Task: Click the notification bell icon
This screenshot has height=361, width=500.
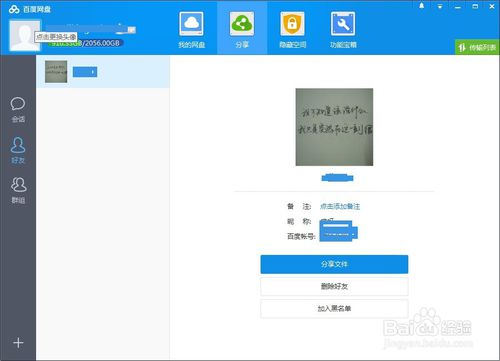Action: (x=422, y=6)
